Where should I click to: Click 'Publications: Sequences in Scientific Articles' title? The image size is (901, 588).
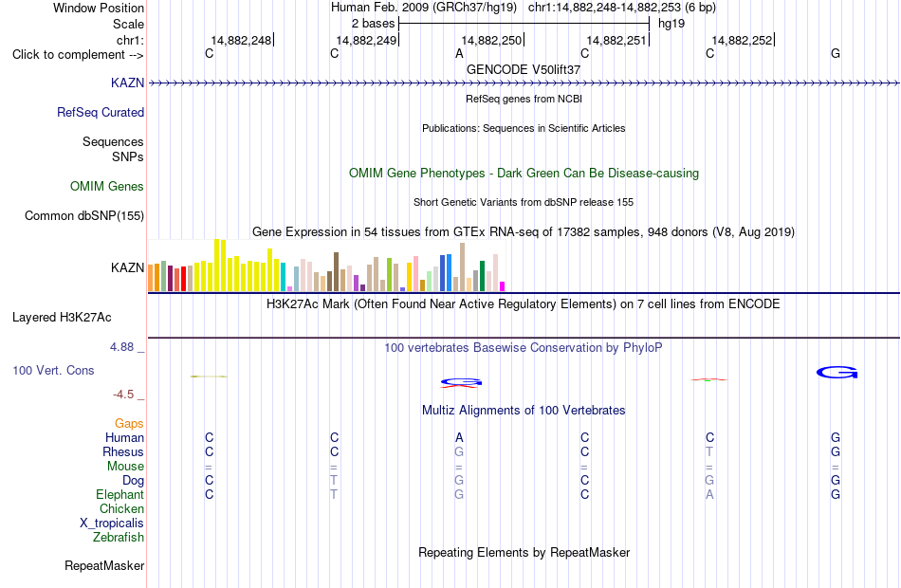524,128
